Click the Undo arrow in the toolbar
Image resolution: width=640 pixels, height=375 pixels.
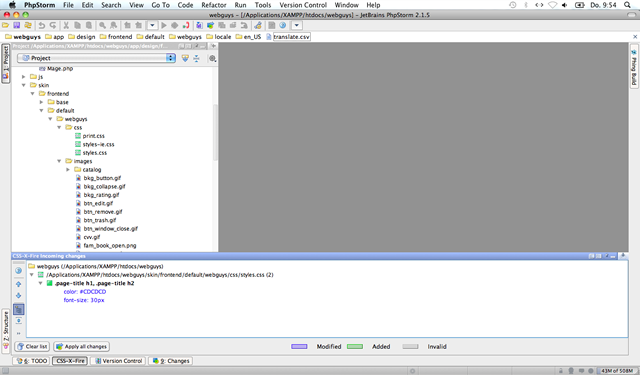click(41, 25)
